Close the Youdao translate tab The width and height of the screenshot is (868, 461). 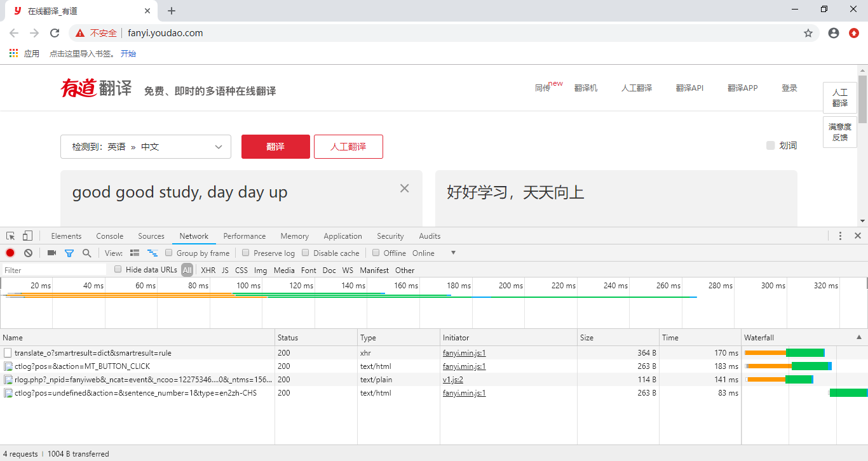[x=147, y=11]
